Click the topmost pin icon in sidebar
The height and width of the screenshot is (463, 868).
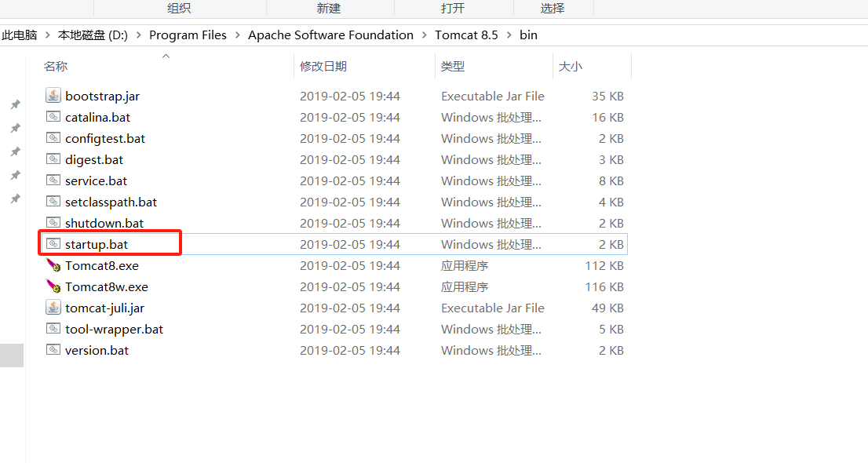tap(15, 104)
